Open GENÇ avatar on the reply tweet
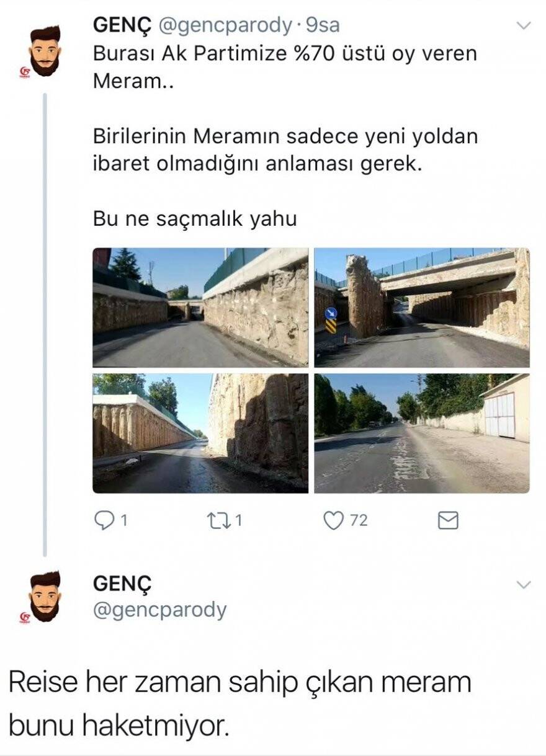The width and height of the screenshot is (546, 756). pos(45,596)
